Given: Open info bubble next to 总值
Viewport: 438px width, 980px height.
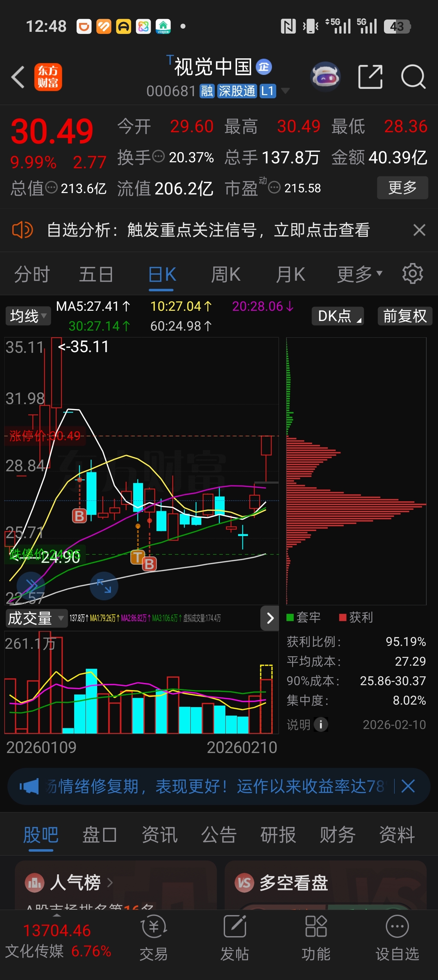Looking at the screenshot, I should 51,187.
